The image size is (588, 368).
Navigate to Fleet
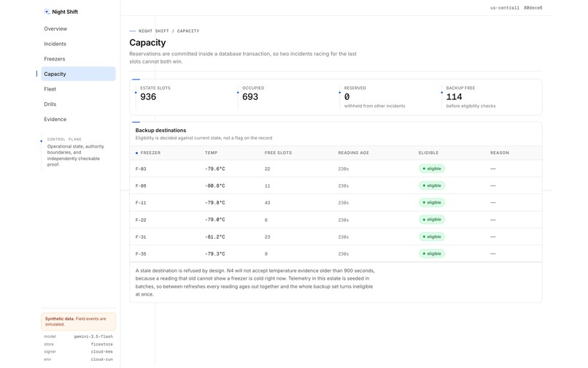coord(50,89)
